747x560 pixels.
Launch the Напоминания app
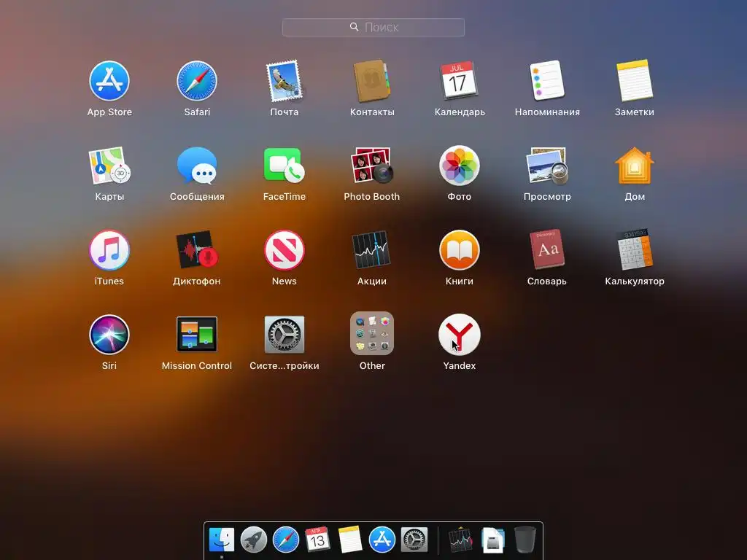click(x=547, y=80)
